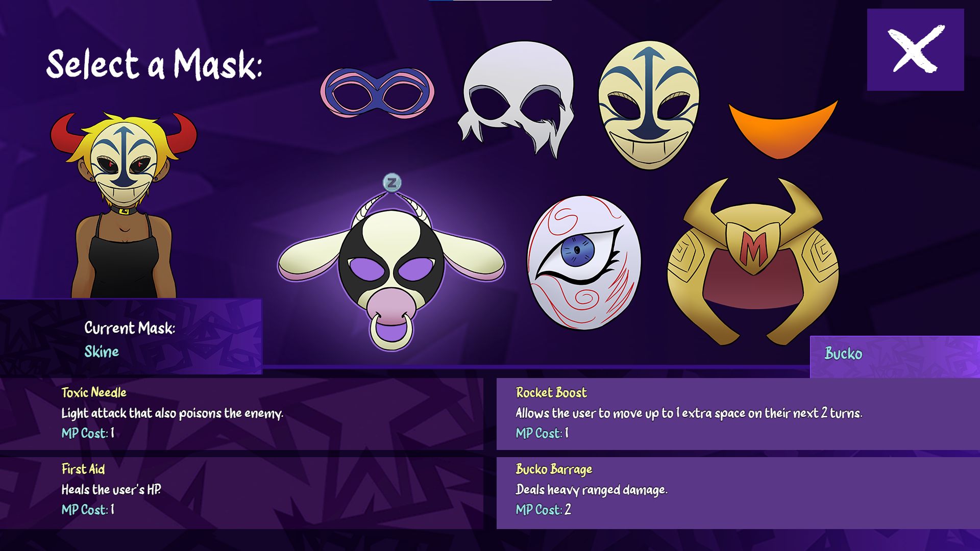Click Toxic Needle's MP Cost 1 text
The height and width of the screenshot is (551, 980).
click(x=88, y=433)
